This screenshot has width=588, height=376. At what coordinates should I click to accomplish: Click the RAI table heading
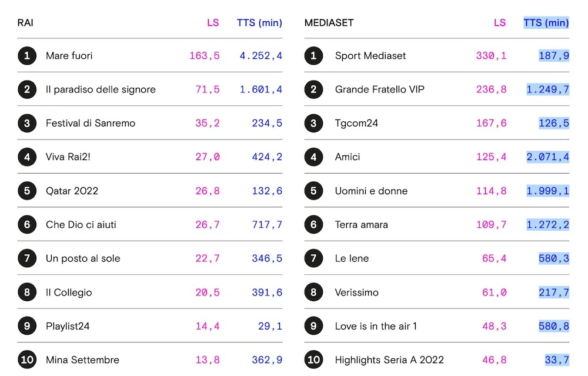point(25,23)
